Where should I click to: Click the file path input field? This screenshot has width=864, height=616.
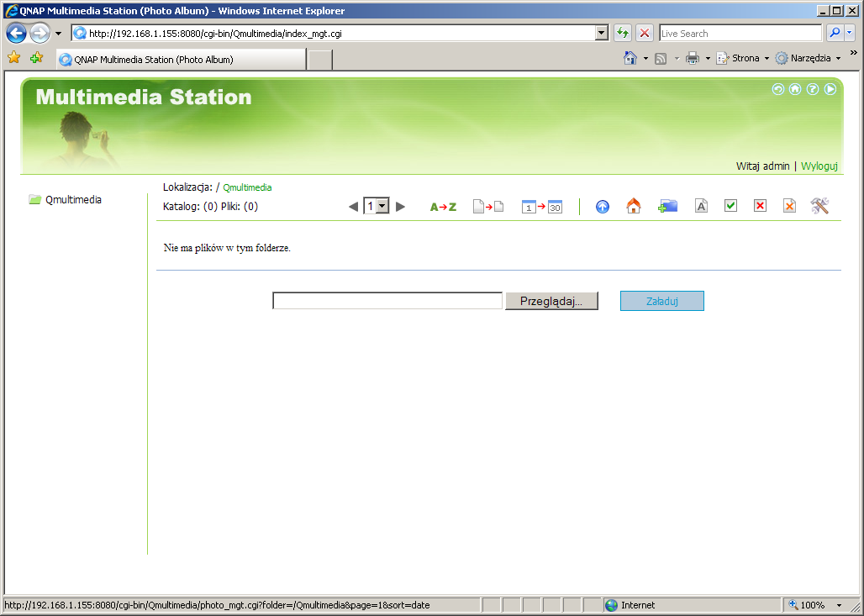coord(387,301)
